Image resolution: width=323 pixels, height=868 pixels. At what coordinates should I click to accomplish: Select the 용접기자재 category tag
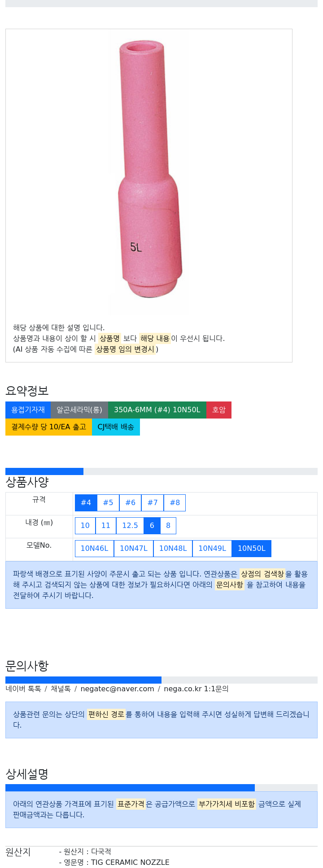28,410
